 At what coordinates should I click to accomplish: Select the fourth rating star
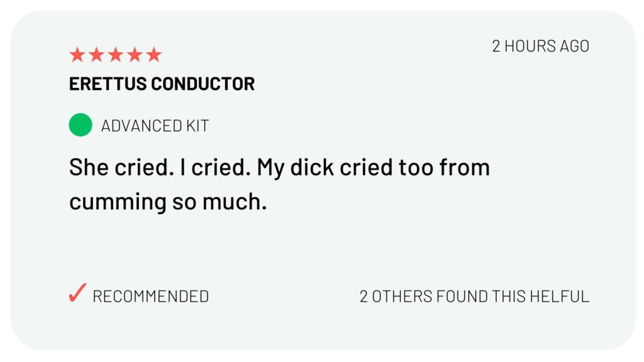click(x=135, y=55)
